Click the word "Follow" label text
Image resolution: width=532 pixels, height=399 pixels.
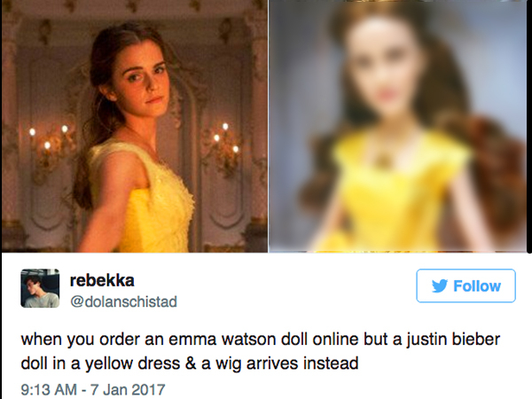pyautogui.click(x=477, y=286)
